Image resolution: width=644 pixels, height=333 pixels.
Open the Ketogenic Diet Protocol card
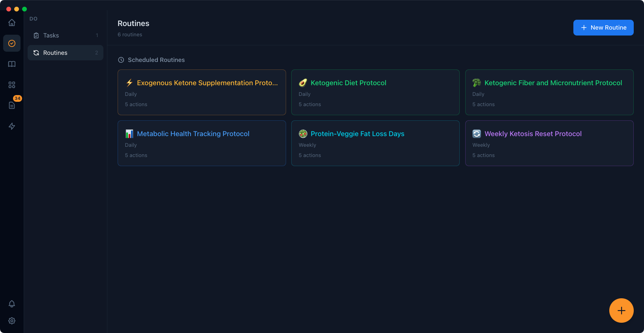(375, 92)
